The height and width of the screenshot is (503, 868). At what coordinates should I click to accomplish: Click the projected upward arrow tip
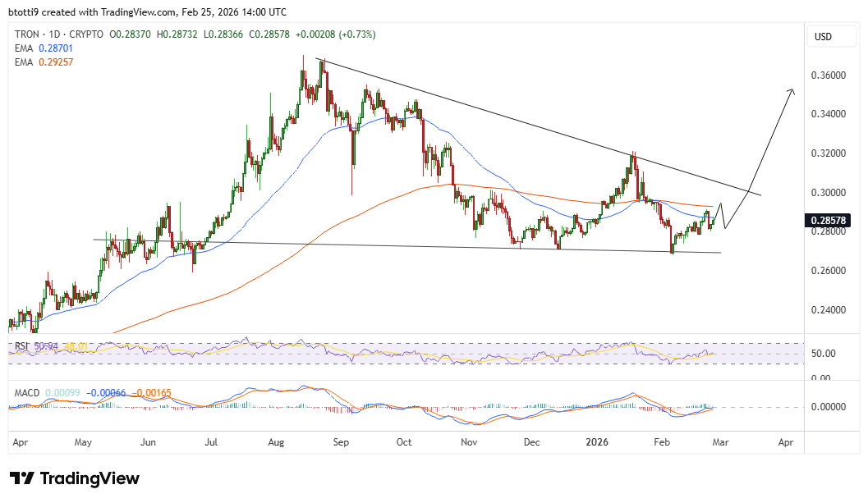point(792,90)
